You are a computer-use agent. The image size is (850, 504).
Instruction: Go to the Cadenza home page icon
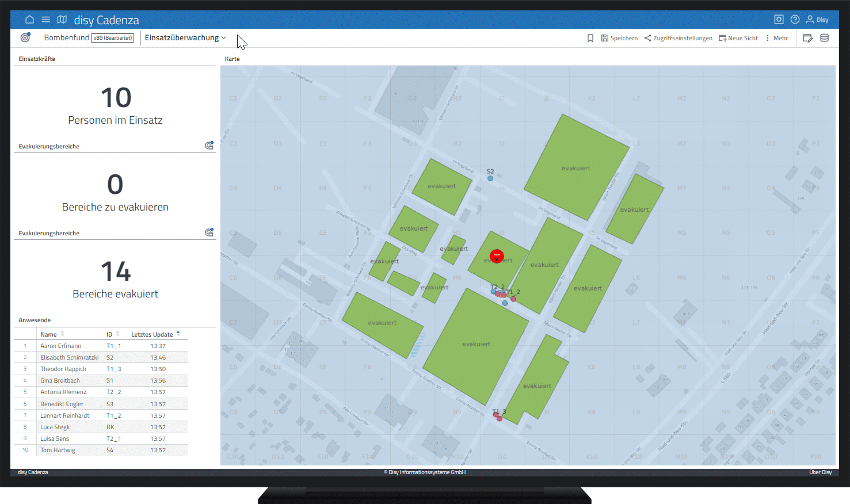[29, 20]
